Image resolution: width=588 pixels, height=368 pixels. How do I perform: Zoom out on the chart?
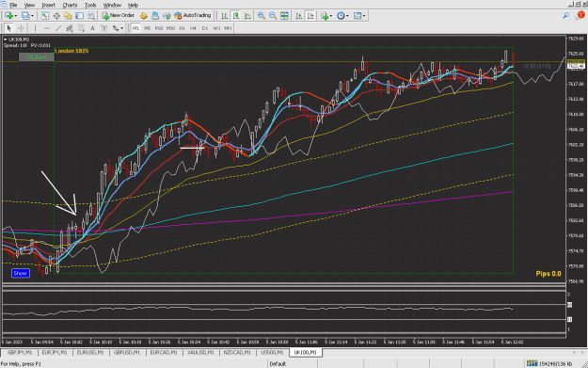click(273, 16)
